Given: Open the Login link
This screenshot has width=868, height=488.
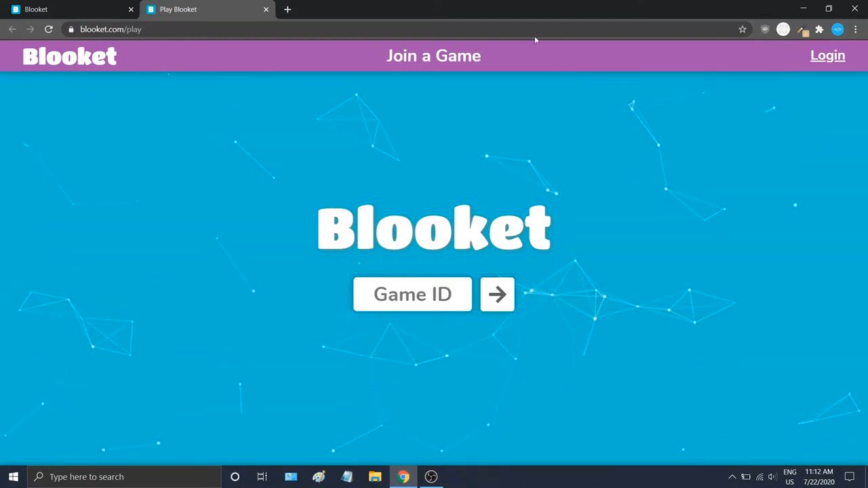Looking at the screenshot, I should [827, 56].
